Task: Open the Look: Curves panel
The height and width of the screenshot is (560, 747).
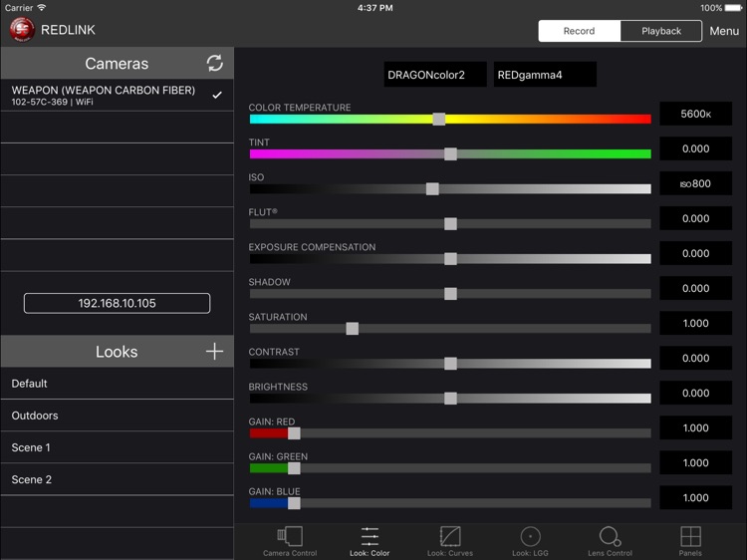Action: click(450, 541)
